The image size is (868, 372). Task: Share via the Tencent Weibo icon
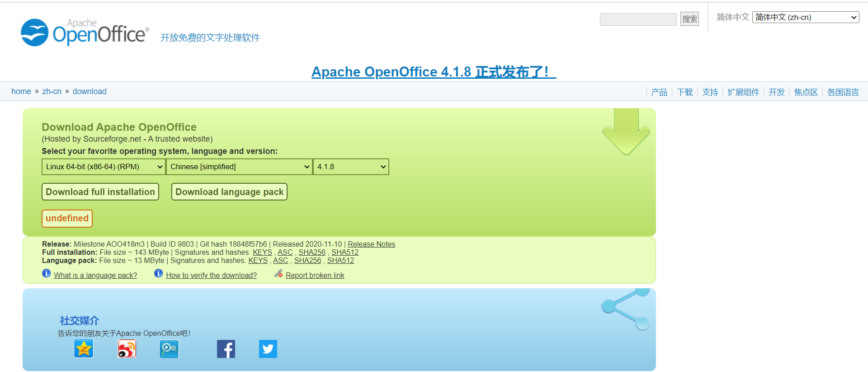click(170, 349)
